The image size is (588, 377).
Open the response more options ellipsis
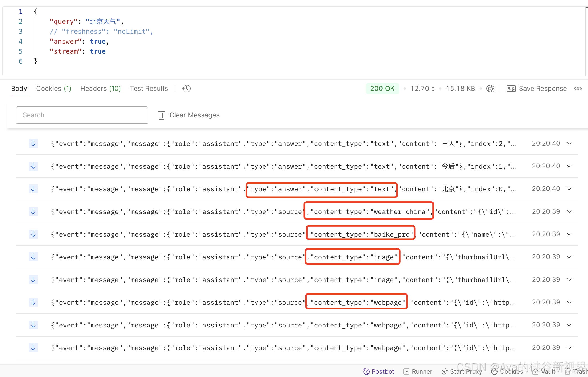tap(578, 89)
